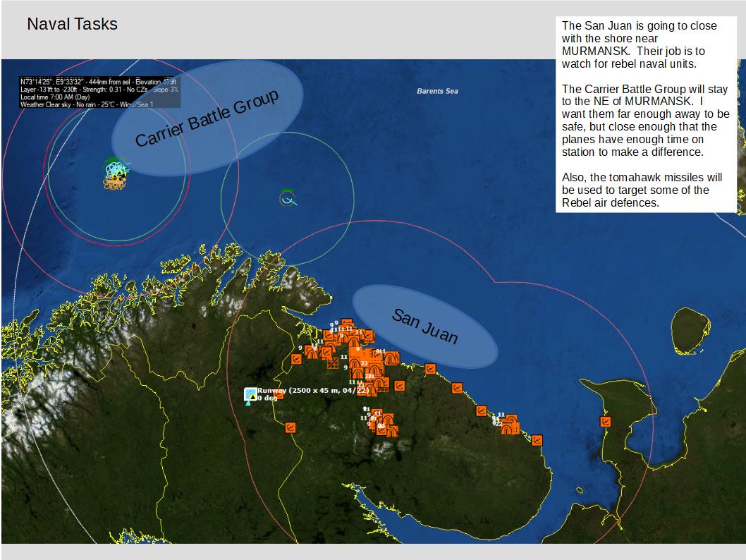
Task: Click the 'The San Juan is going to close' paragraph
Action: pos(639,44)
